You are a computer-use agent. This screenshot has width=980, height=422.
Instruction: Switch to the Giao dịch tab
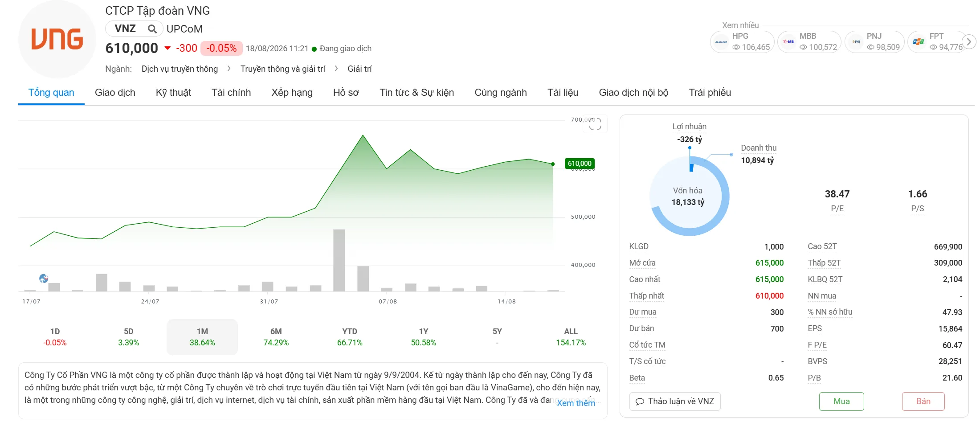point(115,92)
